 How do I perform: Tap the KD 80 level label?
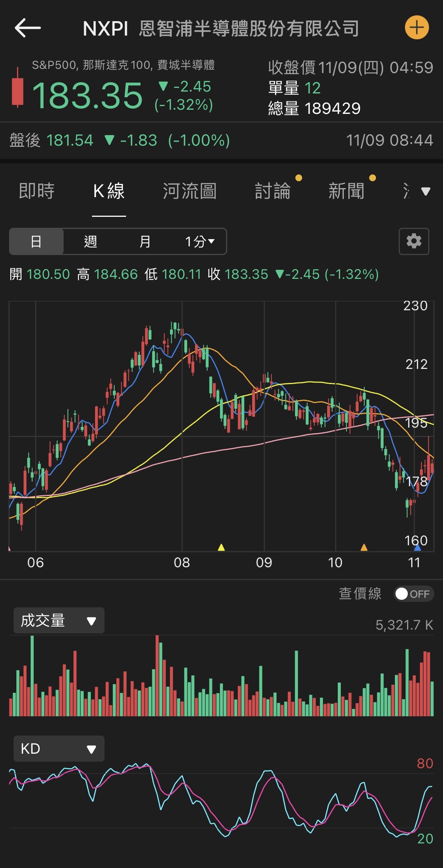(x=425, y=764)
